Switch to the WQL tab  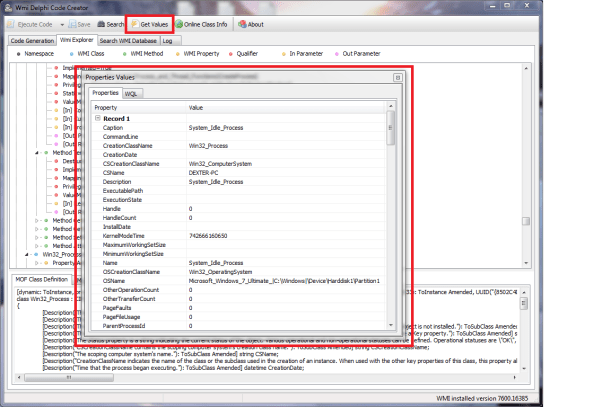[x=131, y=93]
